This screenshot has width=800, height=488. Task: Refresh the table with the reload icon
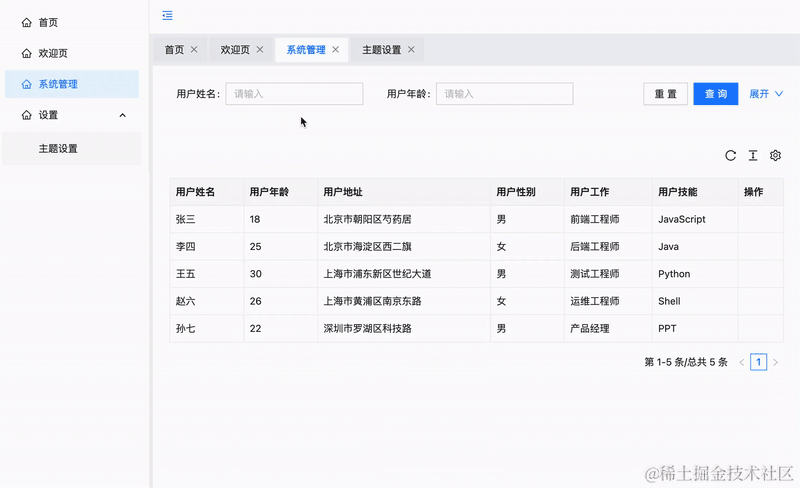tap(731, 155)
